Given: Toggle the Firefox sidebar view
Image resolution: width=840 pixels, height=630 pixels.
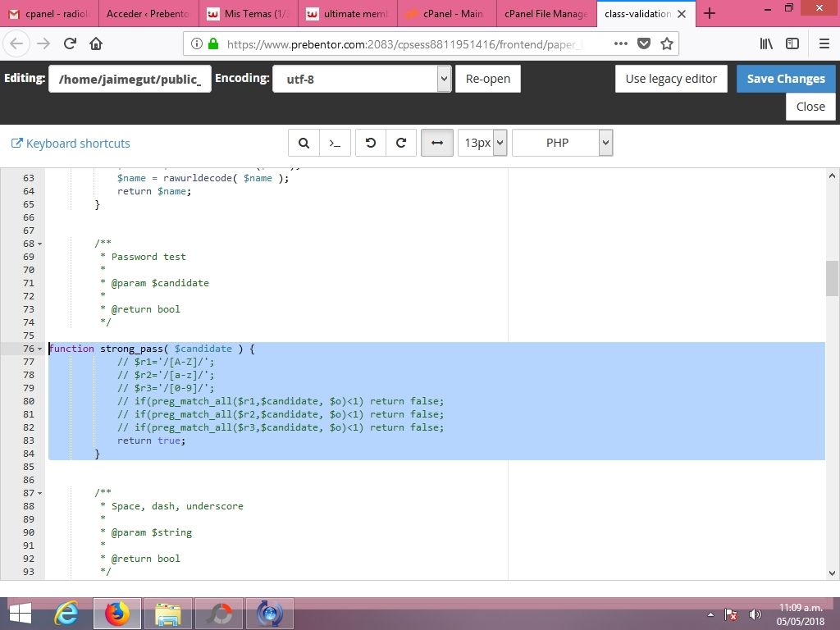Looking at the screenshot, I should (792, 43).
